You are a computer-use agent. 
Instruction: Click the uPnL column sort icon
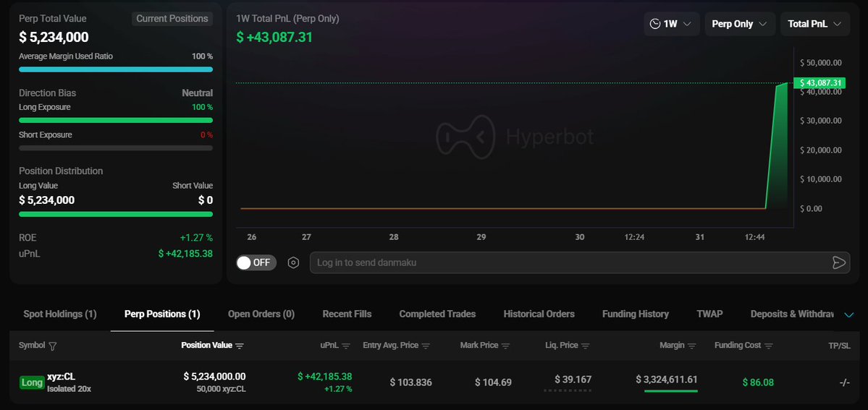coord(346,346)
